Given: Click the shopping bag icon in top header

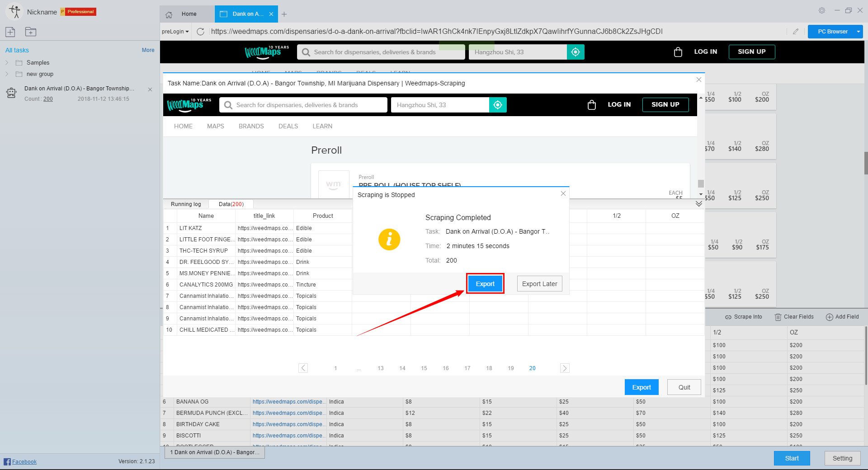Looking at the screenshot, I should 678,52.
